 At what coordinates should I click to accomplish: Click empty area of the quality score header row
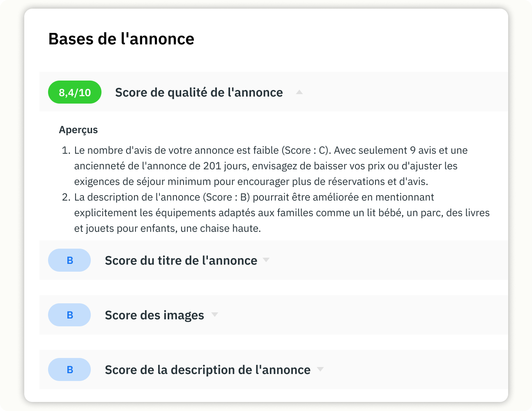(x=403, y=92)
